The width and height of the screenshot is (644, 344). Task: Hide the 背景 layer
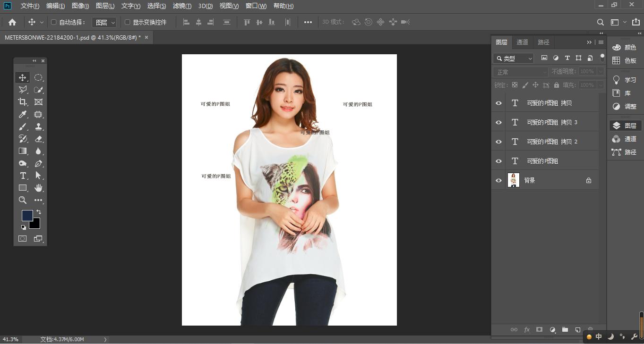pos(498,180)
